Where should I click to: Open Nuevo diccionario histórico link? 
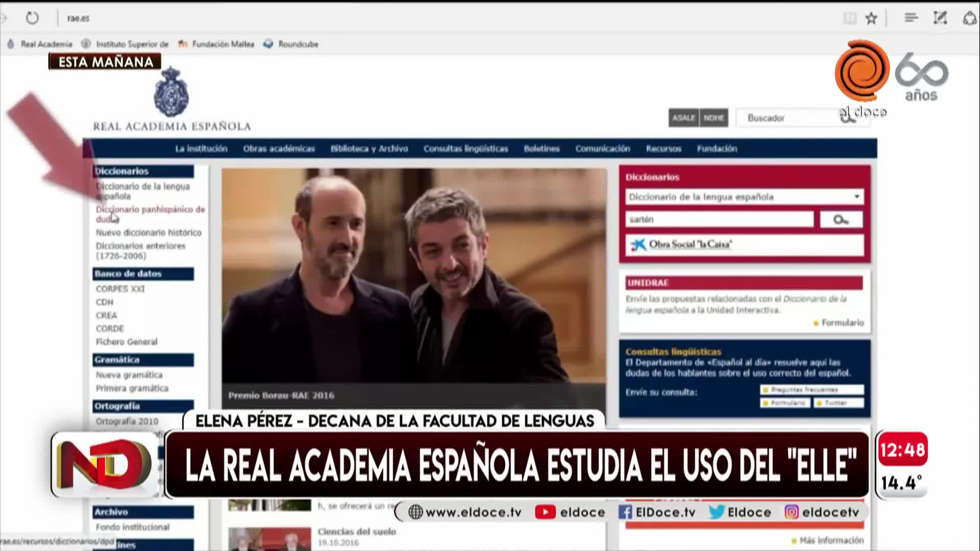(149, 233)
